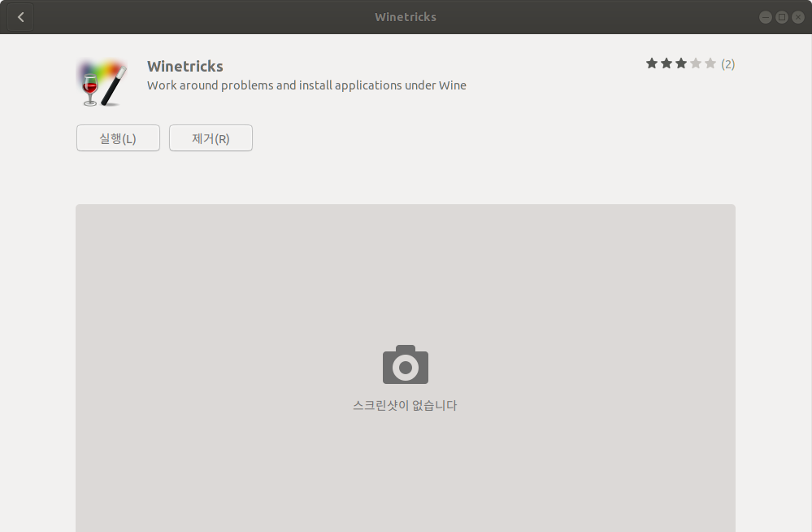Image resolution: width=812 pixels, height=532 pixels.
Task: Go back using the header arrow button
Action: (x=20, y=17)
